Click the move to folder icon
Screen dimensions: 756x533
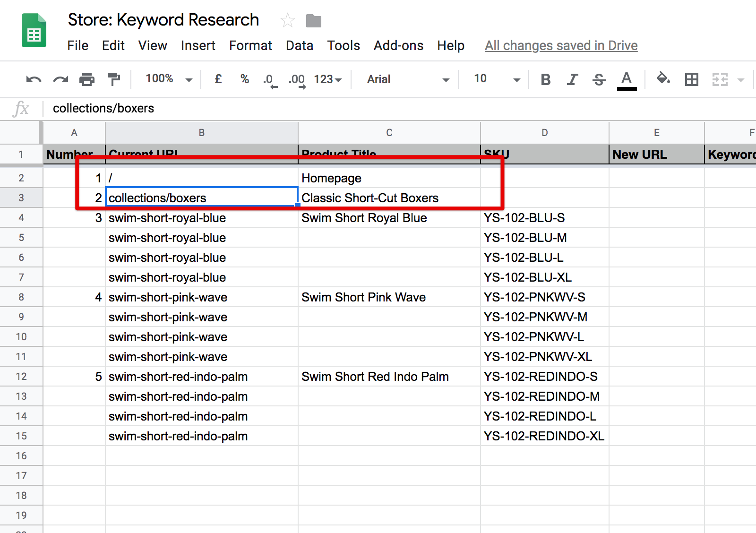click(x=313, y=21)
